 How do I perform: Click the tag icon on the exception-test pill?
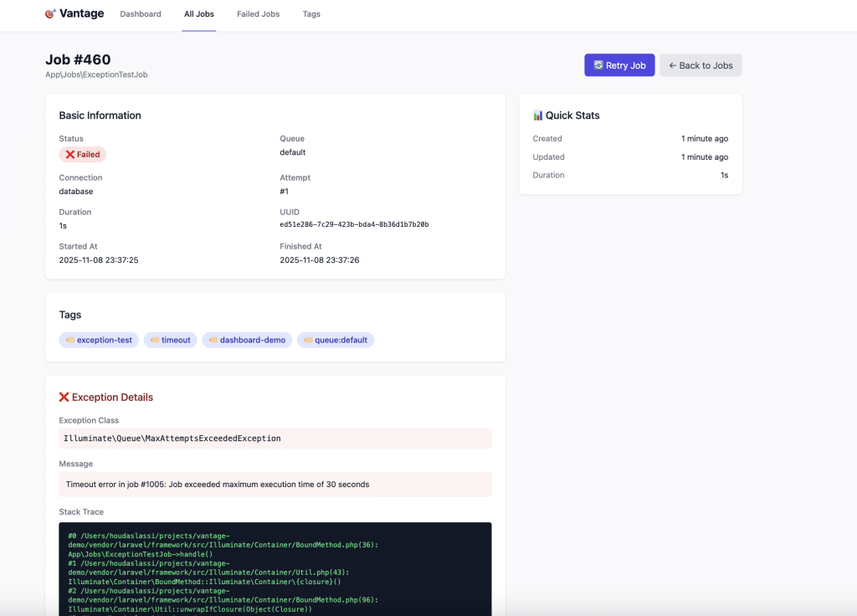(69, 340)
